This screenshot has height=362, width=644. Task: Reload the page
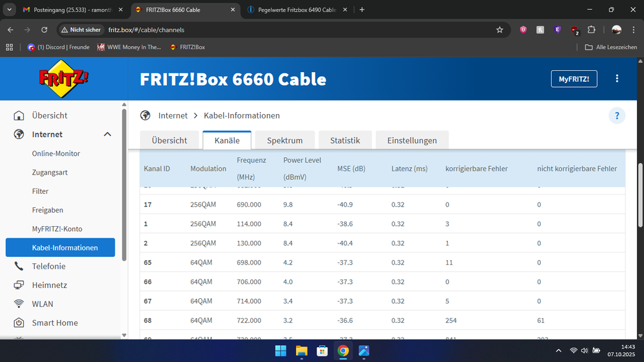click(x=44, y=30)
